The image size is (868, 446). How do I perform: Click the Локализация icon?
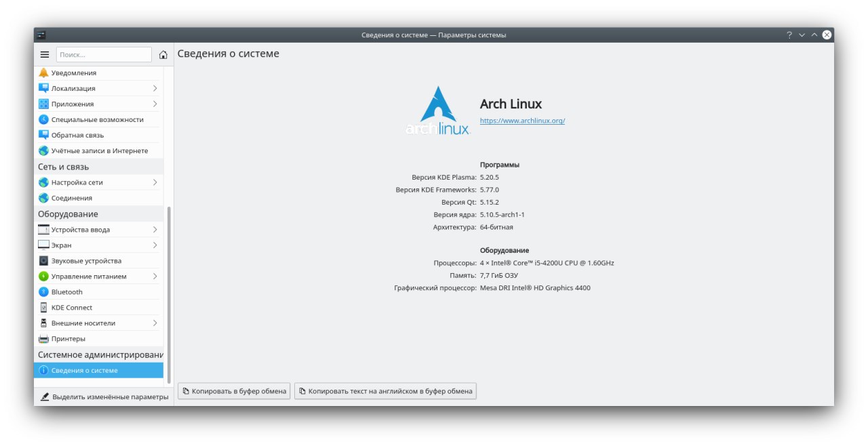(43, 88)
